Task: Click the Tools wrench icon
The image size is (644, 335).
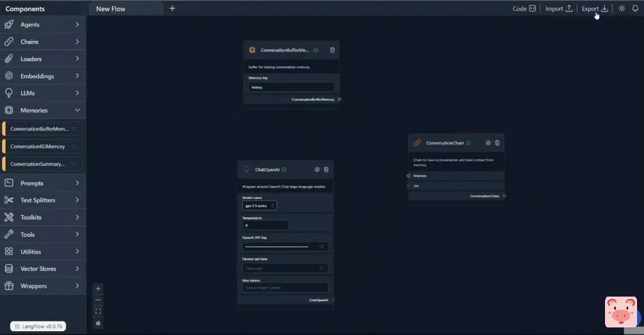Action: tap(9, 234)
